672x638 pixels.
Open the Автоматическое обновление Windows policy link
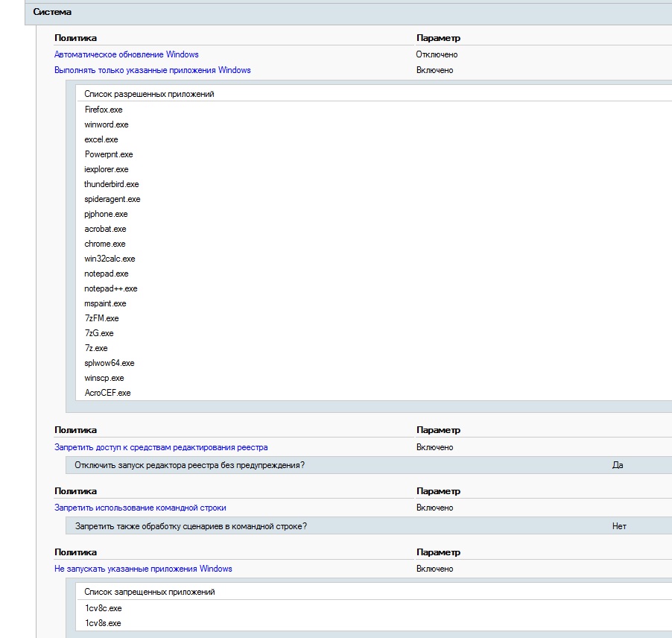[127, 54]
